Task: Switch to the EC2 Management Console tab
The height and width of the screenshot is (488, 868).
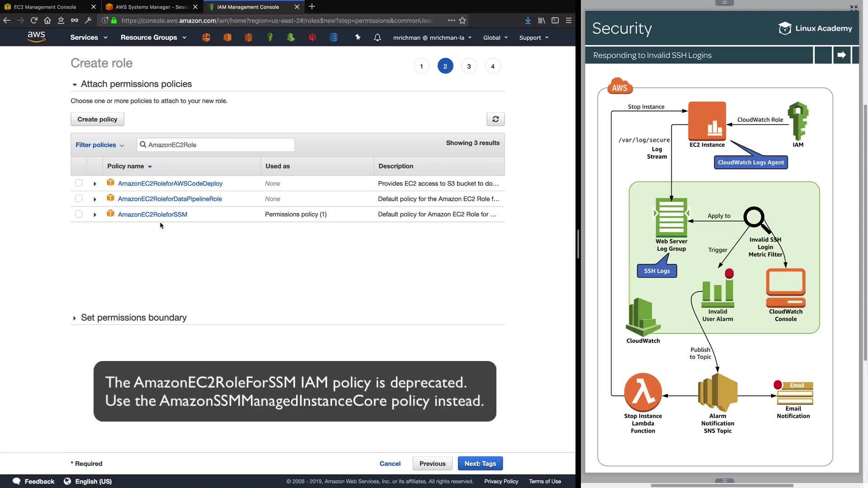Action: [45, 7]
